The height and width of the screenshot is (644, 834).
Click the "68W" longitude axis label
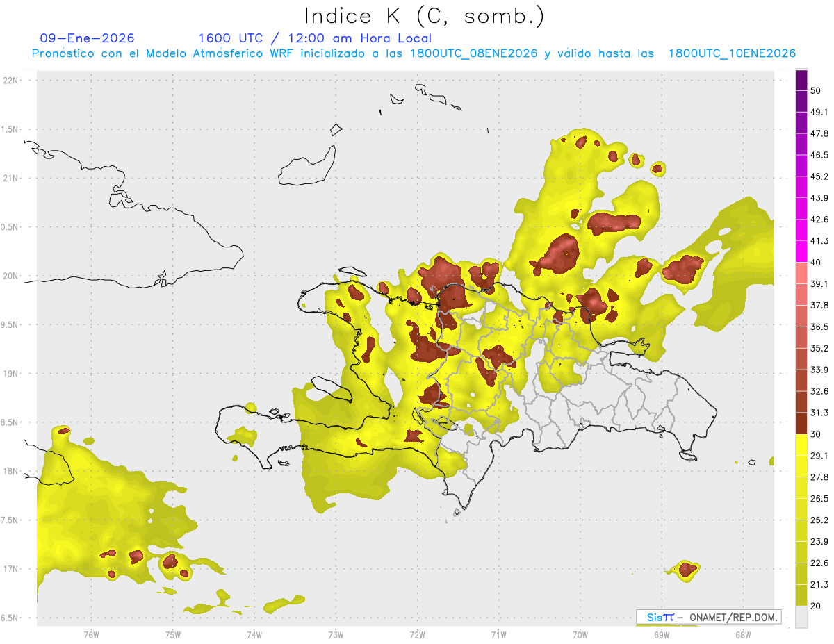(x=742, y=634)
